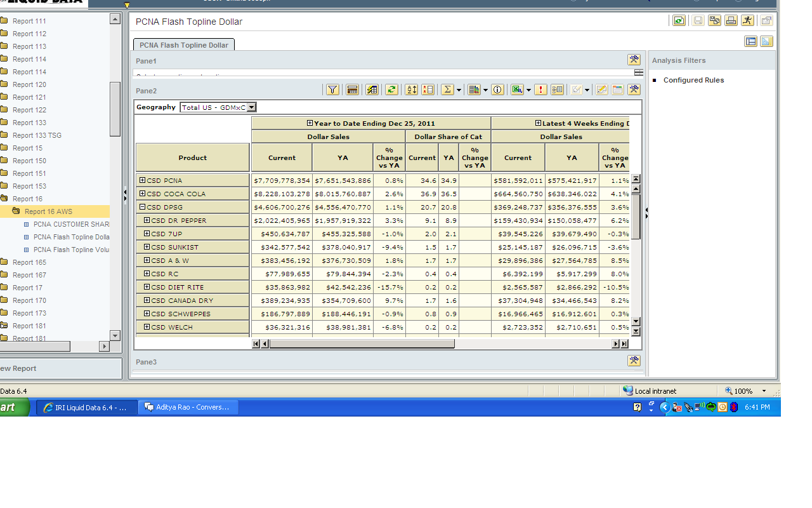The width and height of the screenshot is (812, 508).
Task: Open PCNA Flash Topline Volume tree item
Action: point(72,250)
